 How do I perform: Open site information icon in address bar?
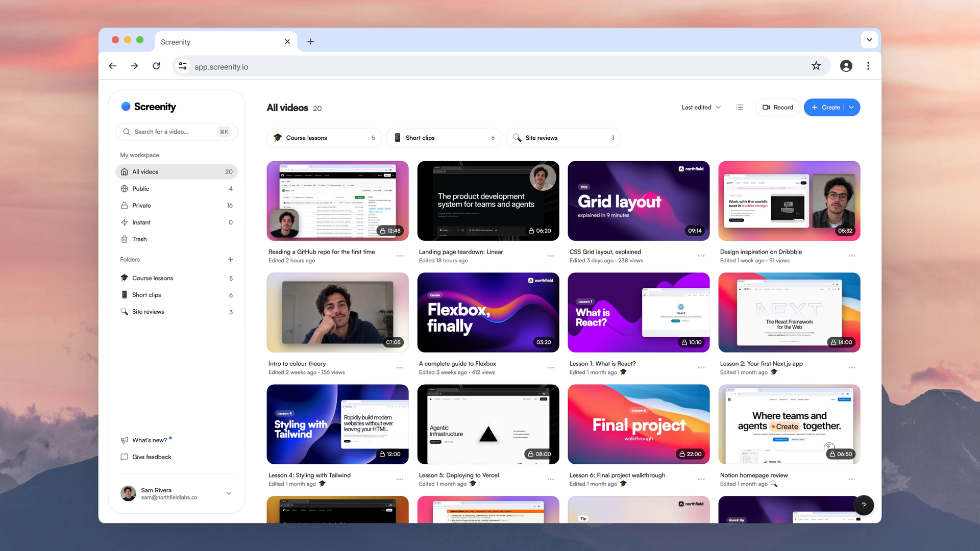(183, 66)
